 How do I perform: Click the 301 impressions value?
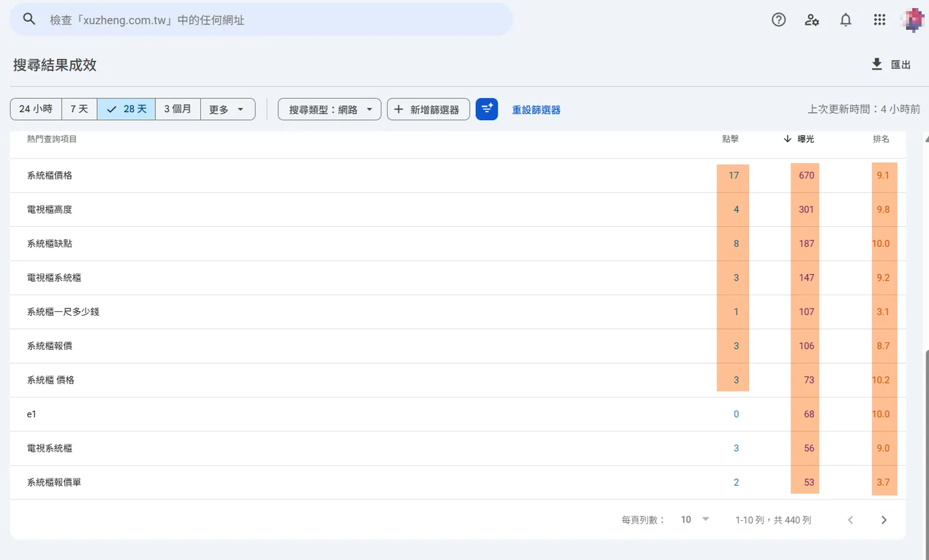[x=806, y=210]
